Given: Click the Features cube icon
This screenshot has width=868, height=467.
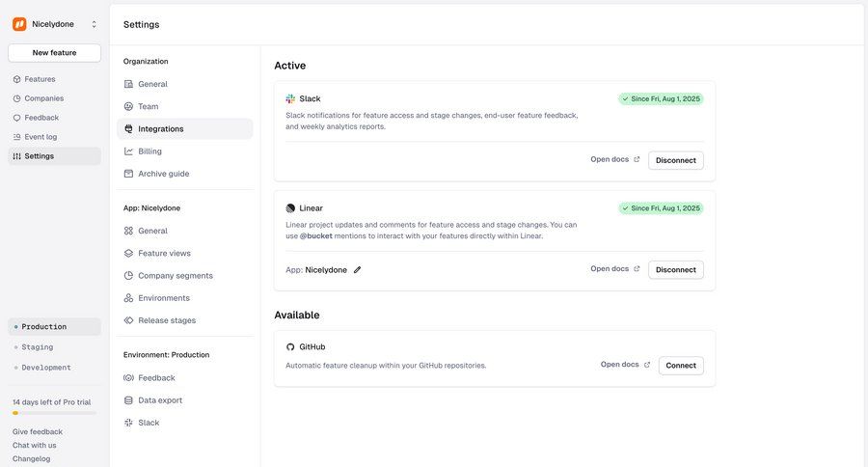Looking at the screenshot, I should click(16, 79).
